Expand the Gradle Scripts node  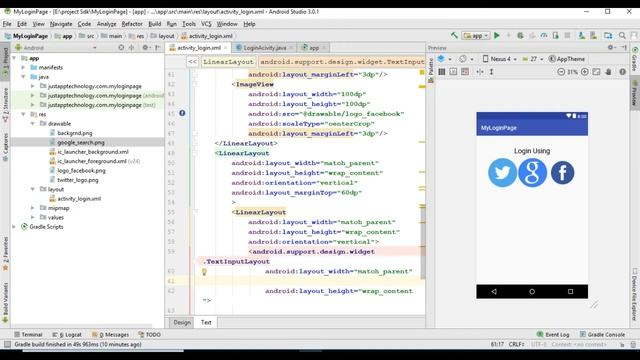(x=14, y=227)
